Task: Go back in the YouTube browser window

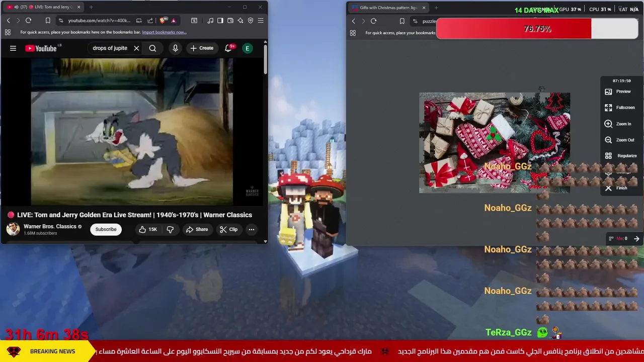Action: [x=8, y=21]
